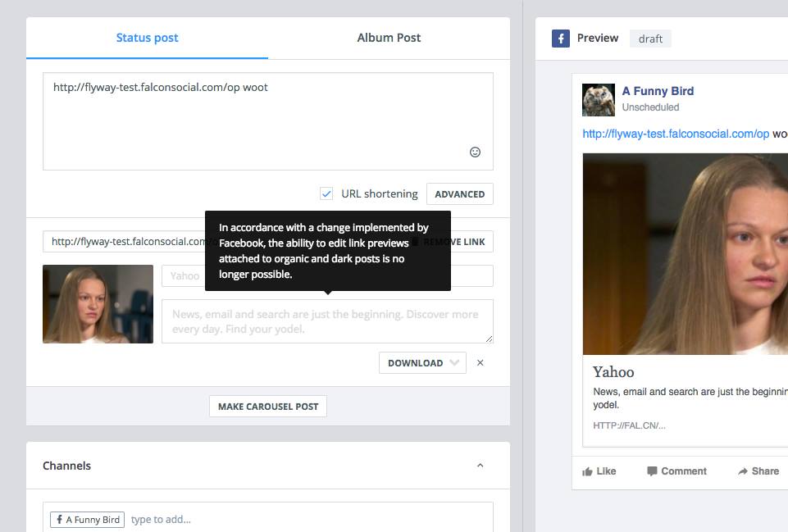
Task: Click the owl avatar of A Funny Bird
Action: (598, 99)
